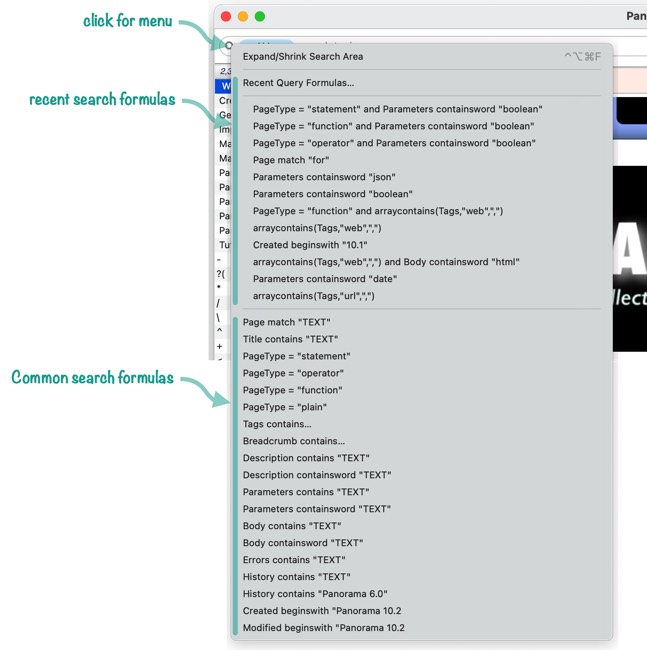Viewport: 647px width, 650px height.
Task: Choose arraycontains(Tags,"web",",") recent query
Action: pyautogui.click(x=422, y=228)
